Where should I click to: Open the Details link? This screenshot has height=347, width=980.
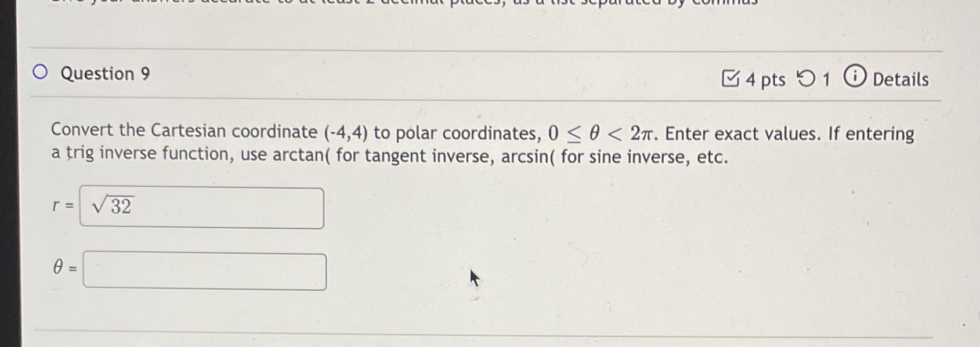tap(901, 79)
